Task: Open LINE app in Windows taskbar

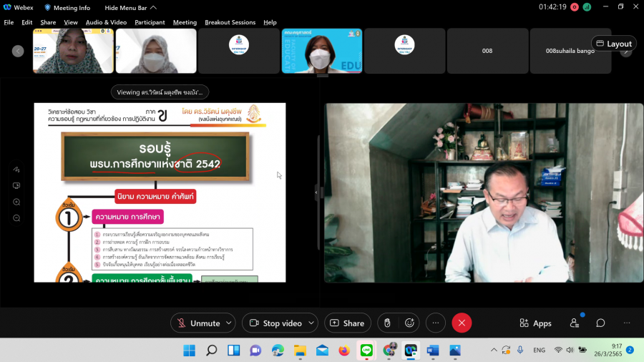Action: (x=366, y=350)
